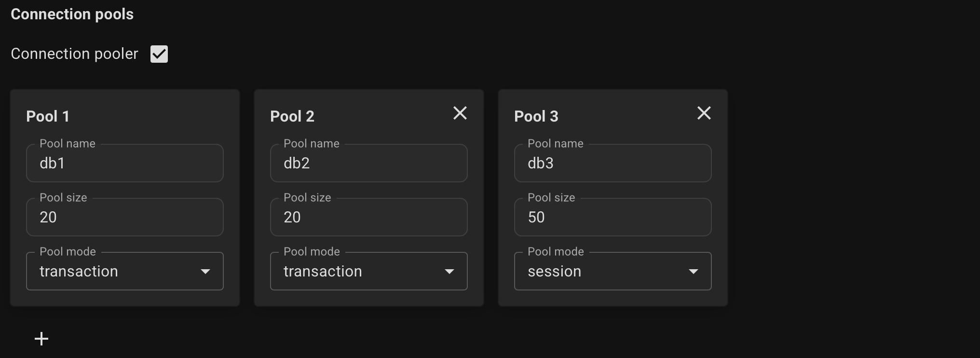Click the dropdown arrow icon in Pool 3
The height and width of the screenshot is (358, 980).
pyautogui.click(x=694, y=271)
